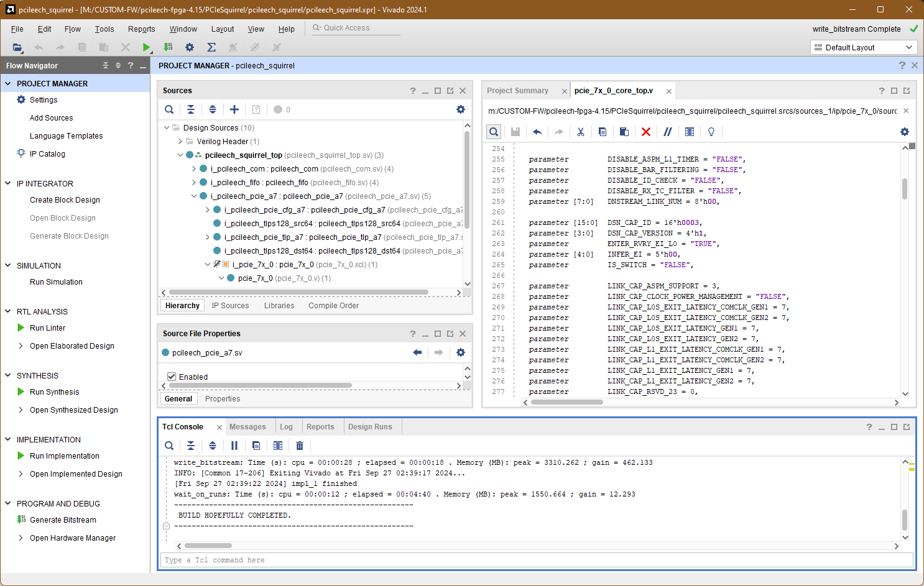Open settings gear in main toolbar
This screenshot has height=586, width=924.
point(190,47)
